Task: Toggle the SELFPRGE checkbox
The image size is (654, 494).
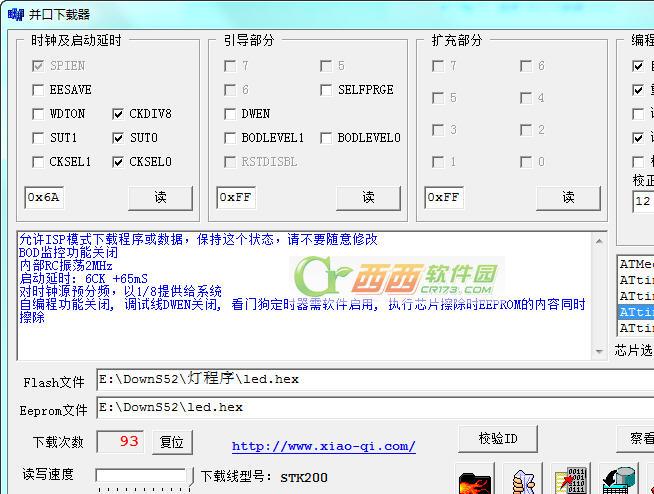Action: [x=326, y=90]
